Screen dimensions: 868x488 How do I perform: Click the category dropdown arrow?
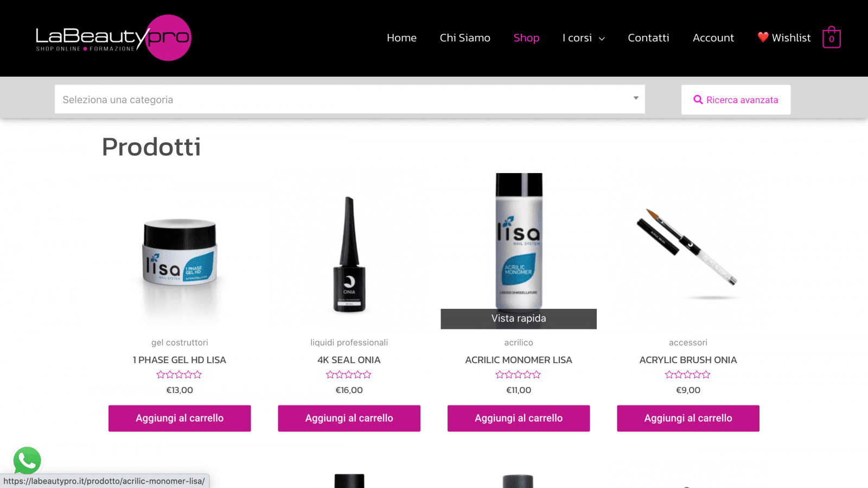636,98
